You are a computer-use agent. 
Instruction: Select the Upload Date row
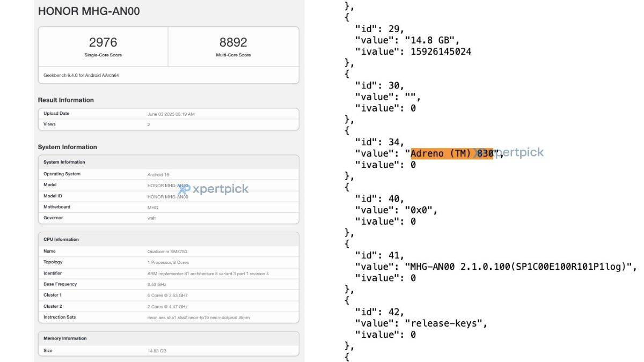pos(168,114)
